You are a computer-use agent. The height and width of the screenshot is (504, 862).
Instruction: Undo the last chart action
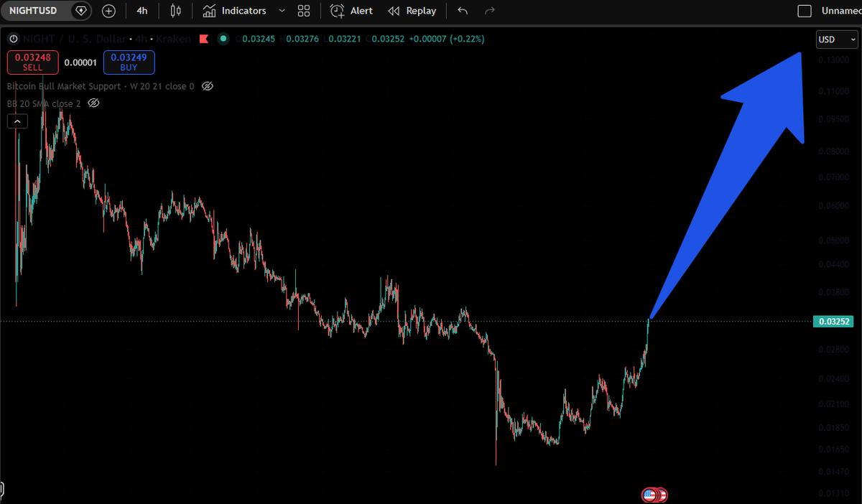pos(463,11)
